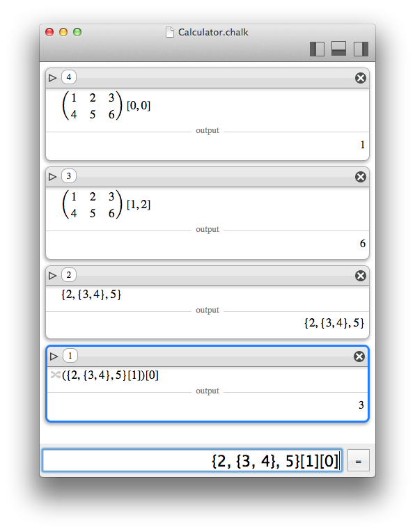Viewport: 415px width, 532px height.
Task: Toggle the left sidebar panel icon
Action: (x=317, y=49)
